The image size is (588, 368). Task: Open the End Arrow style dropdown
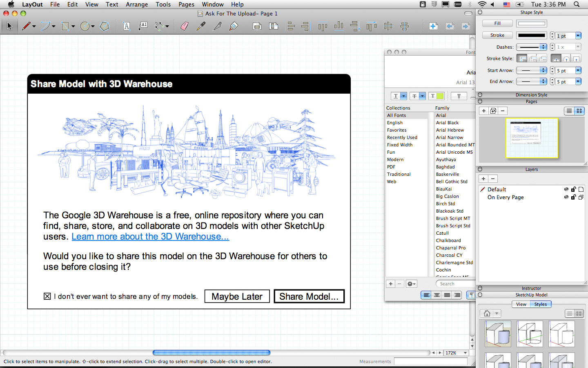[x=531, y=81]
